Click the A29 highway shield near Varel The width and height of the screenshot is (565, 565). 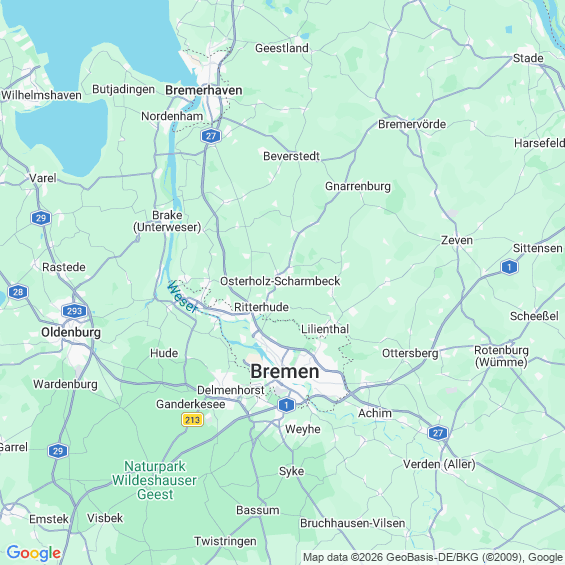41,218
